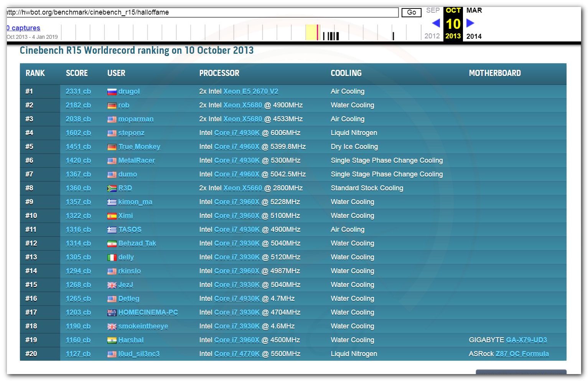Go to the next capture with the right arrow
Image resolution: width=588 pixels, height=381 pixels.
click(470, 23)
